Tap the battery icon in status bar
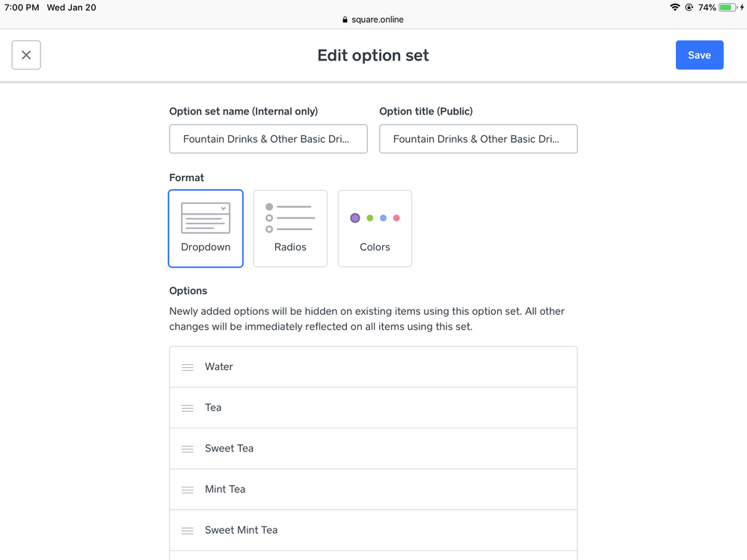This screenshot has height=560, width=747. [x=727, y=7]
